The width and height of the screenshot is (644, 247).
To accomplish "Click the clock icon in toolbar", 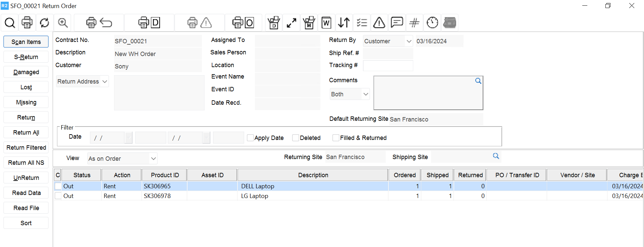I will (x=432, y=23).
